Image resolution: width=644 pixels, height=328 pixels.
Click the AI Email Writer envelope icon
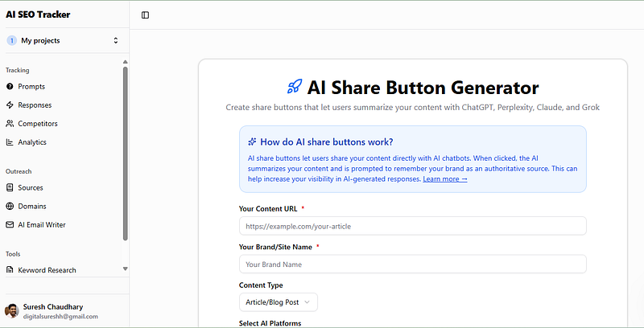[x=10, y=224]
